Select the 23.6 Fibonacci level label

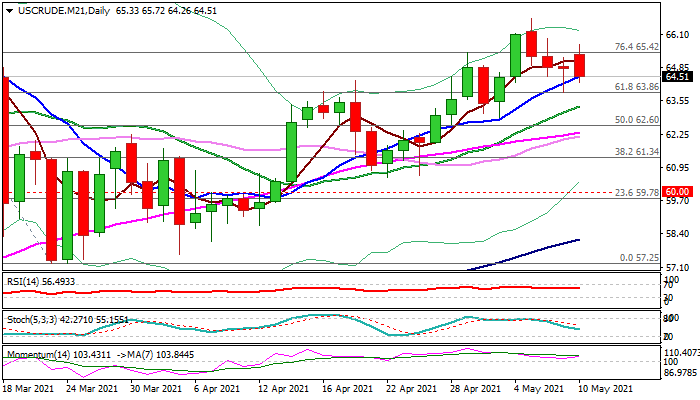click(635, 191)
